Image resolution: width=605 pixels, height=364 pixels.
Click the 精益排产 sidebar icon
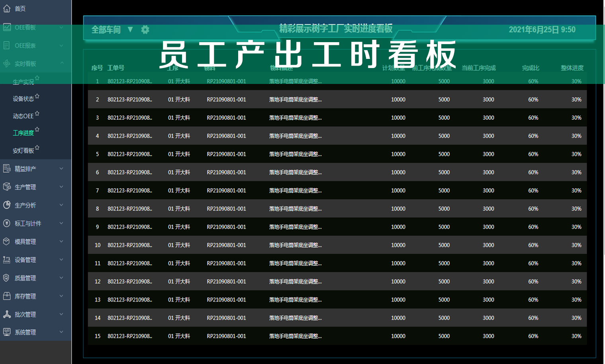(x=7, y=169)
